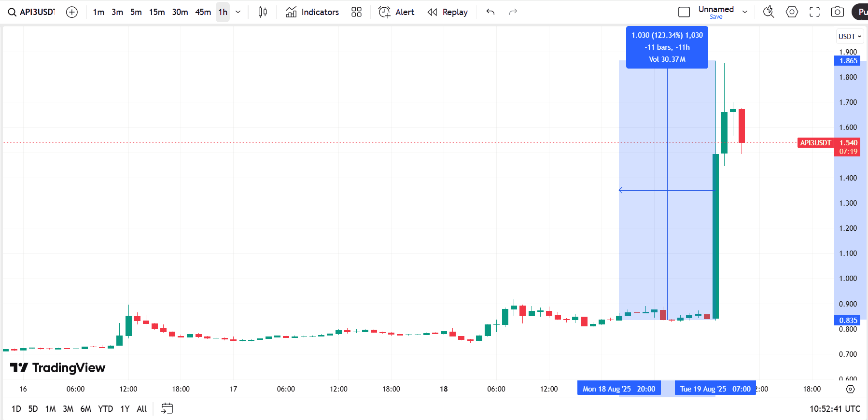This screenshot has height=420, width=868.
Task: Start bar Replay mode
Action: (x=448, y=12)
